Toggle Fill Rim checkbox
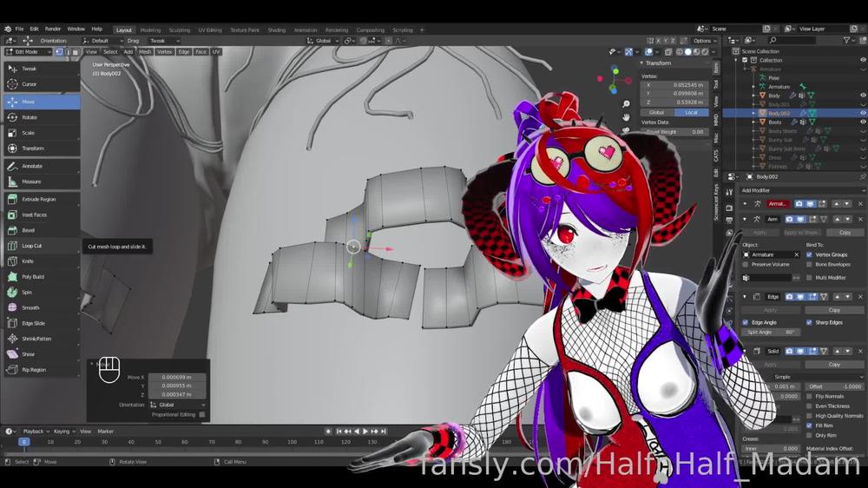The width and height of the screenshot is (868, 488). (x=809, y=426)
